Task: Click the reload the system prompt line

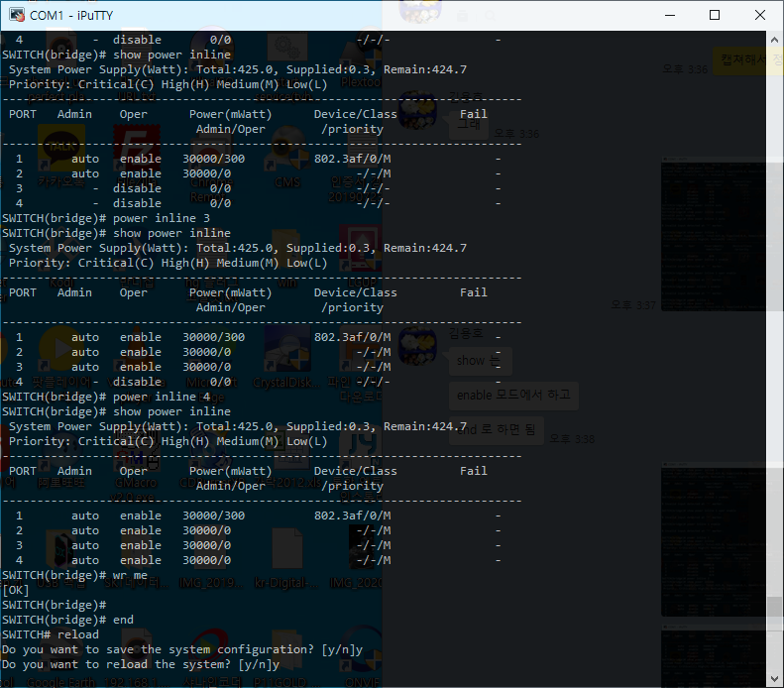Action: click(140, 664)
